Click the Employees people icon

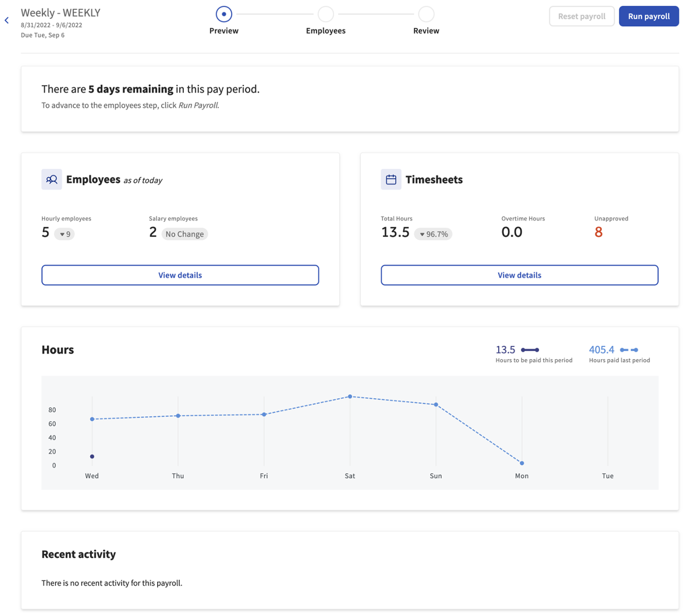pyautogui.click(x=51, y=179)
